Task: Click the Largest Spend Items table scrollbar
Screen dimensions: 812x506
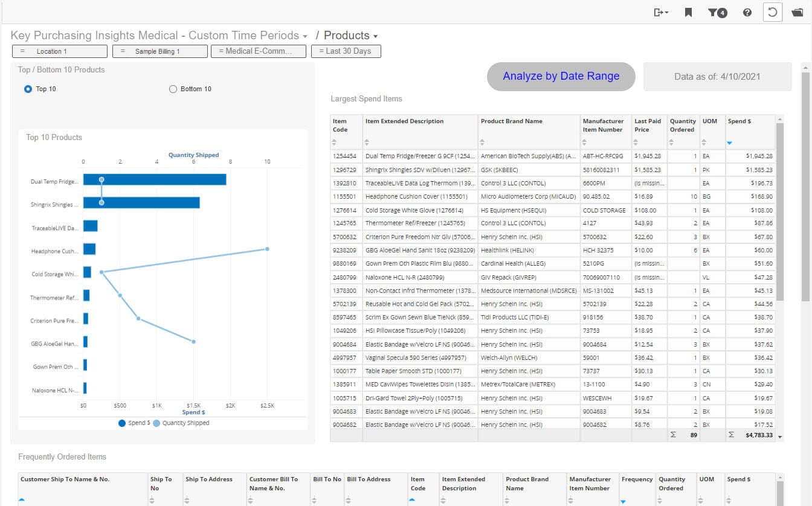Action: coord(779,211)
